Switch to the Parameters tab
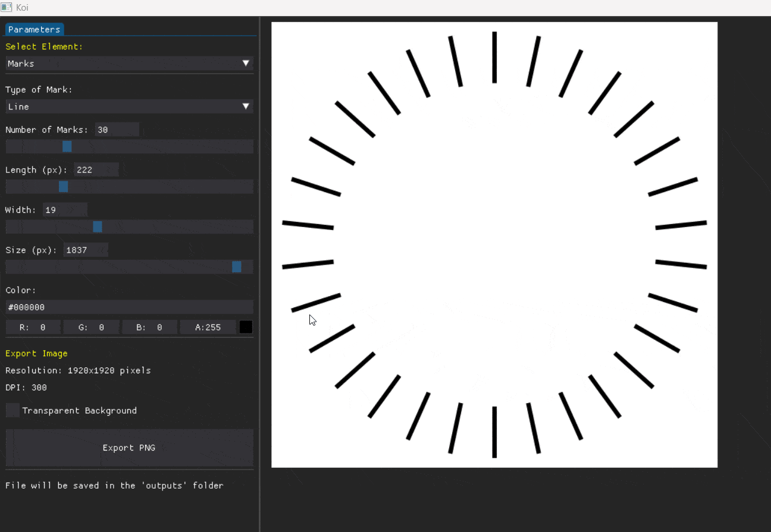771x532 pixels. point(34,29)
